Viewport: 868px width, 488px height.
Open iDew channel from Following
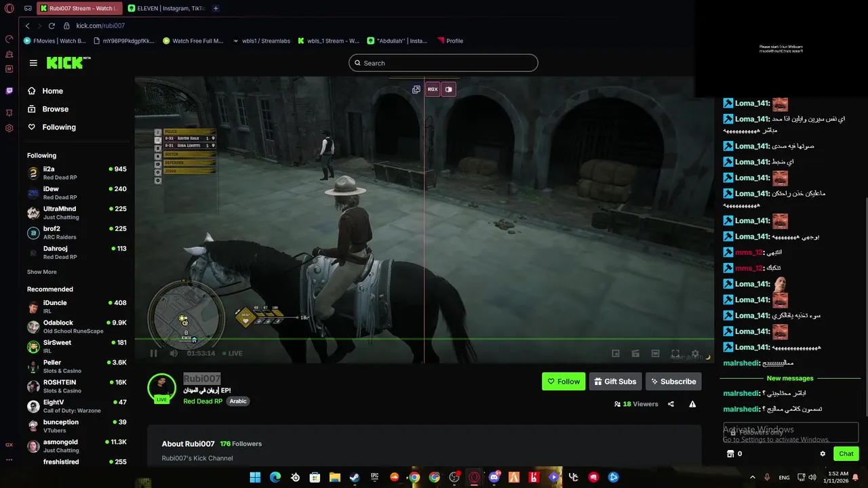(x=77, y=192)
